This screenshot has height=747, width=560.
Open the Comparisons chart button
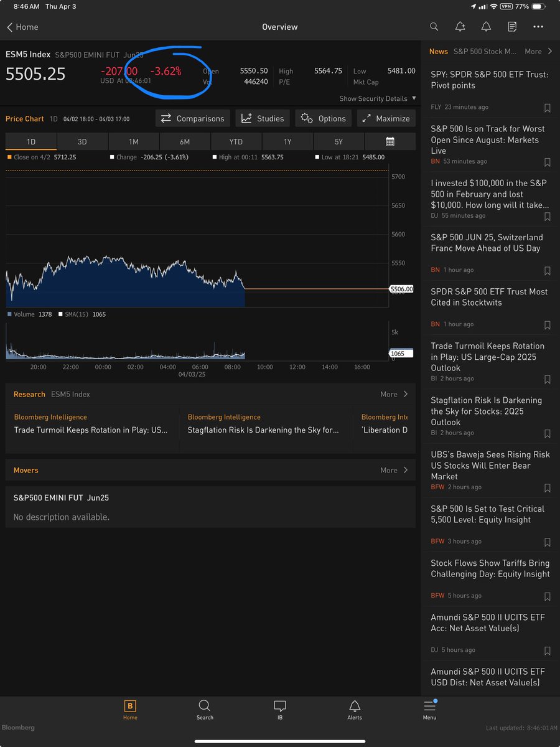click(192, 118)
